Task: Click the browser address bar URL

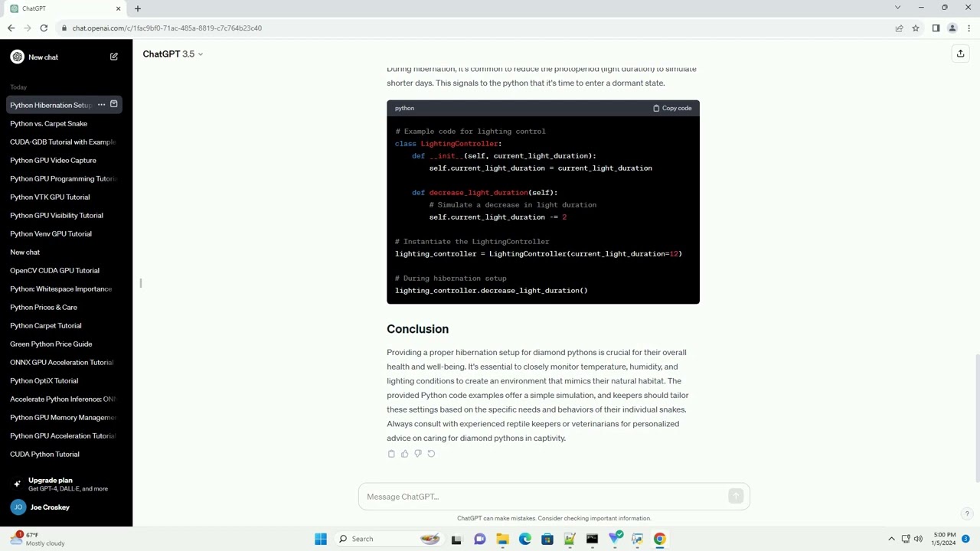Action: click(167, 28)
